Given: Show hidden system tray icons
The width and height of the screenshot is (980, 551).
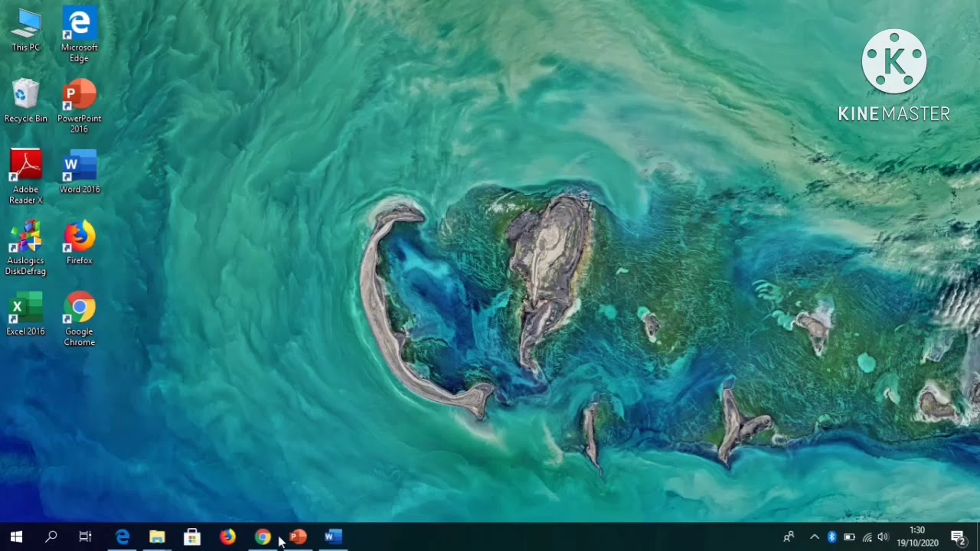Looking at the screenshot, I should click(815, 537).
